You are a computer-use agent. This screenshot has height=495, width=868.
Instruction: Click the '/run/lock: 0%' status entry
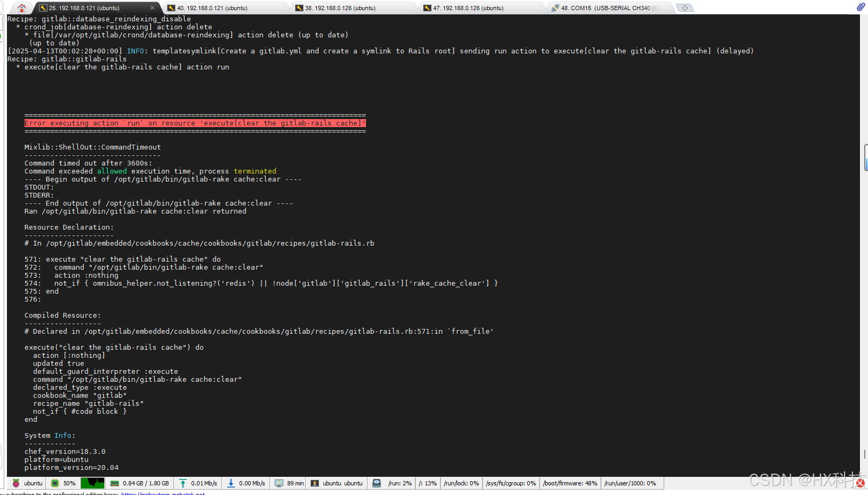click(461, 483)
